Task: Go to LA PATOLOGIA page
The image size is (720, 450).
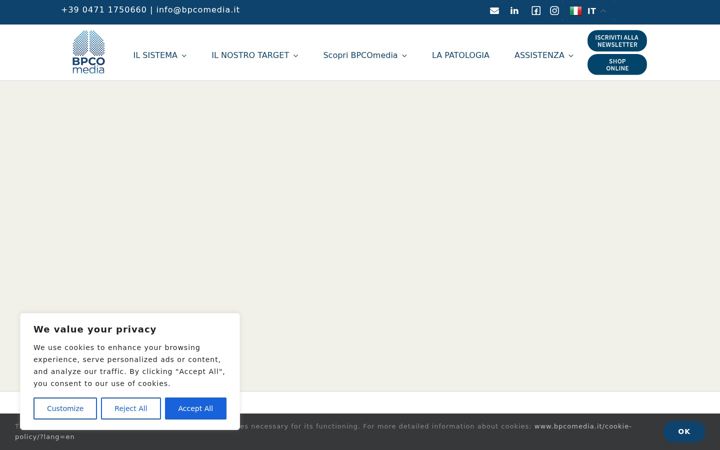Action: click(461, 55)
